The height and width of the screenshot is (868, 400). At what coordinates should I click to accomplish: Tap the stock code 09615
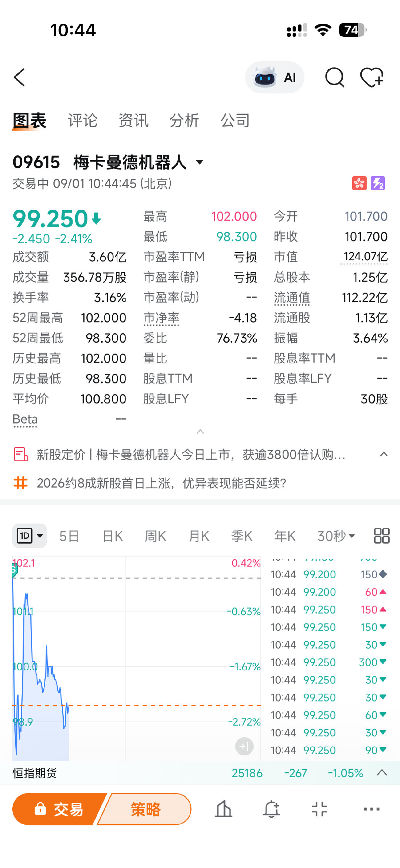36,162
